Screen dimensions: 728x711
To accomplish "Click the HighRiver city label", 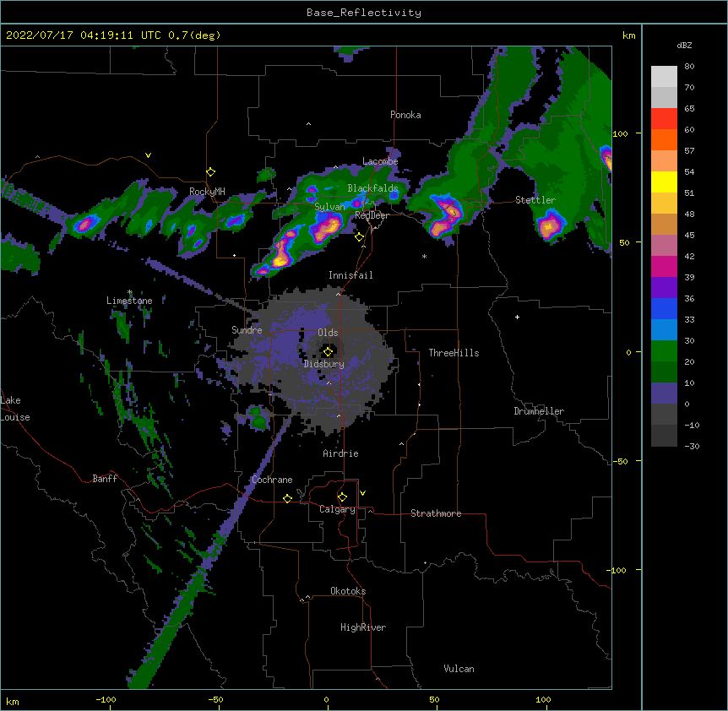I will click(363, 627).
